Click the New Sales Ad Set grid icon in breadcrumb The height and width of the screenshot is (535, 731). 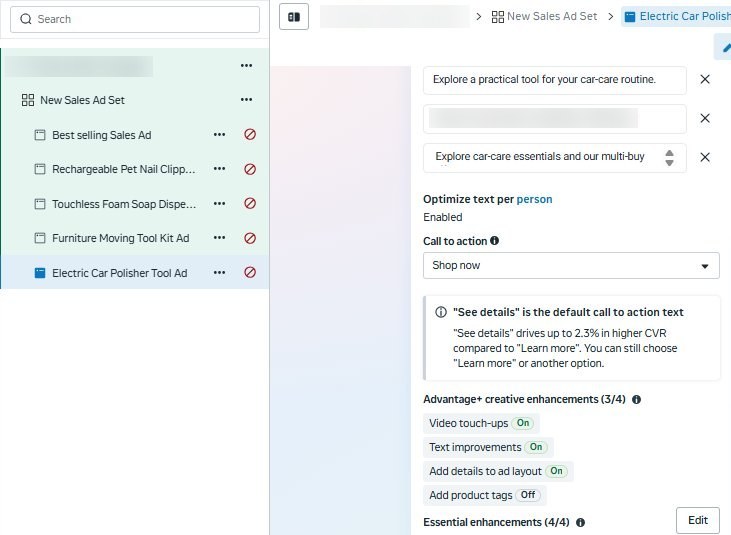(498, 17)
